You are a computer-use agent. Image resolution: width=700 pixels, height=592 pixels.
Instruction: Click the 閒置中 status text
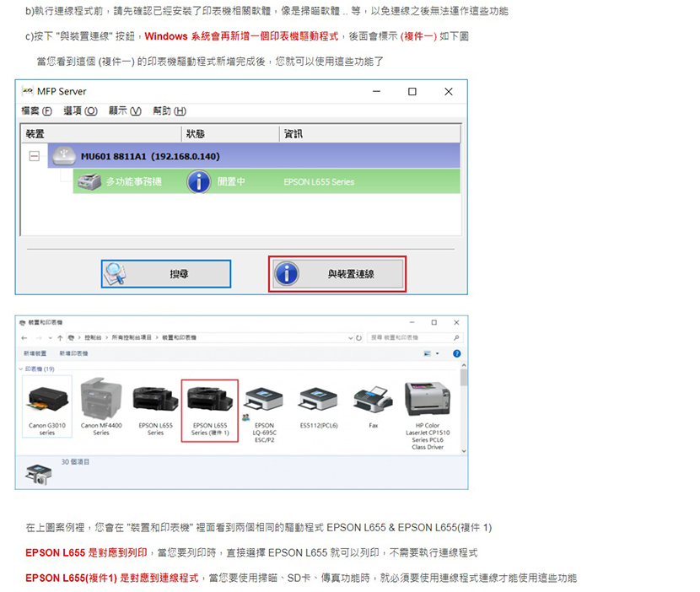click(231, 181)
